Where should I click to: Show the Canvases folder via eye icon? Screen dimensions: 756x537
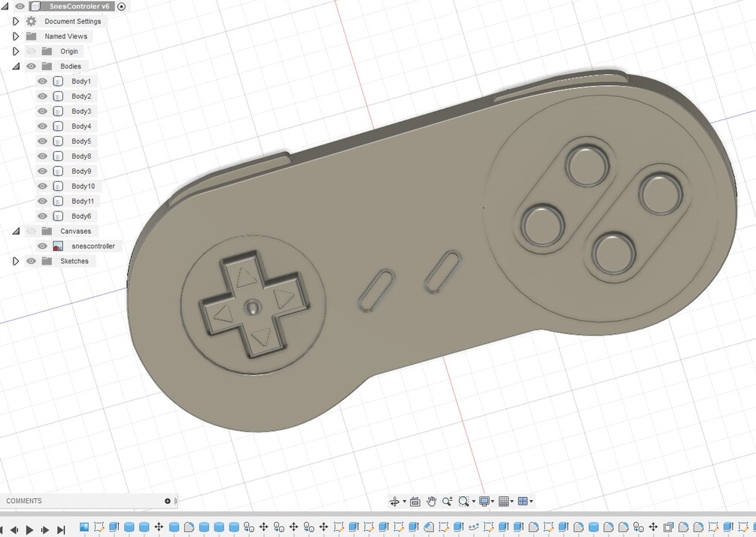(32, 231)
